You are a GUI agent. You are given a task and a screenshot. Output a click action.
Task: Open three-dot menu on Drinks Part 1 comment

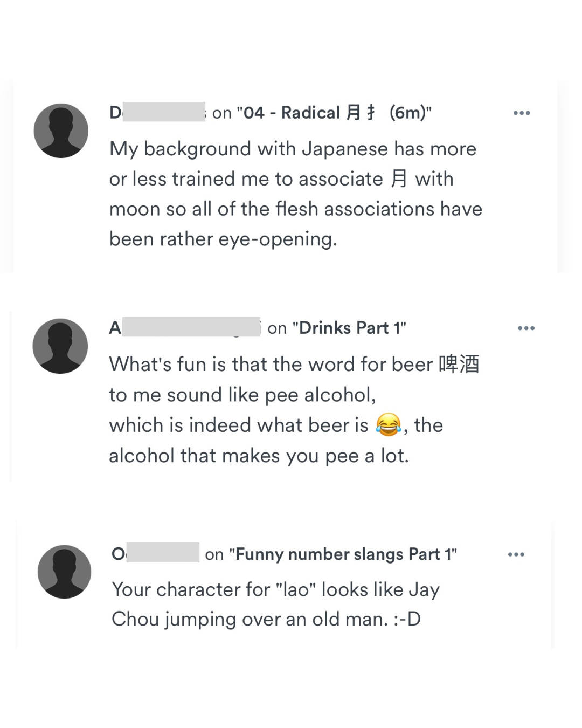525,328
